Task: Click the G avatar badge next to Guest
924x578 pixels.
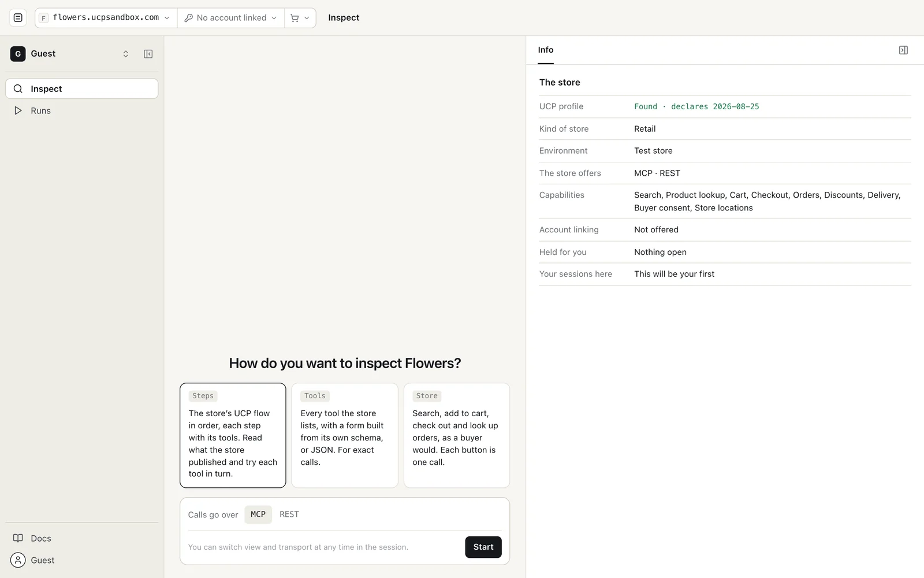Action: 18,54
